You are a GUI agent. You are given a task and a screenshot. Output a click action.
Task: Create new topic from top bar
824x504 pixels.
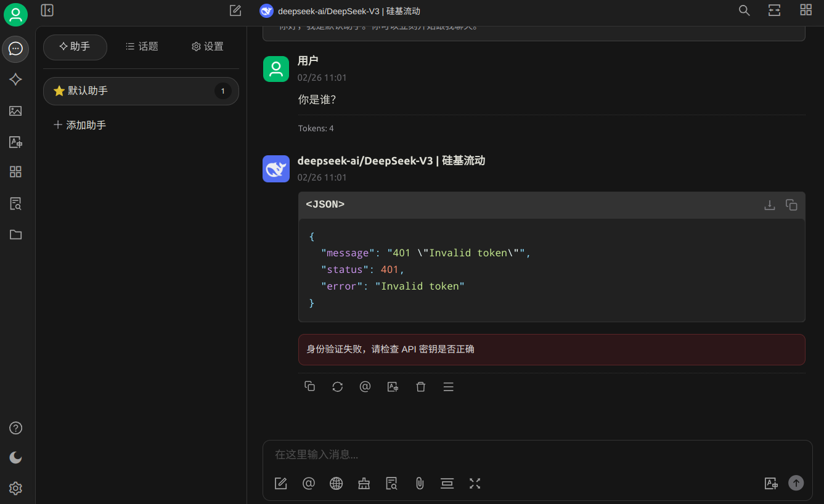click(x=235, y=10)
